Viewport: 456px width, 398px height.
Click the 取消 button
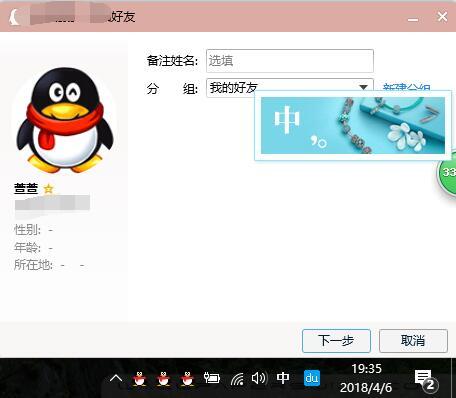413,341
